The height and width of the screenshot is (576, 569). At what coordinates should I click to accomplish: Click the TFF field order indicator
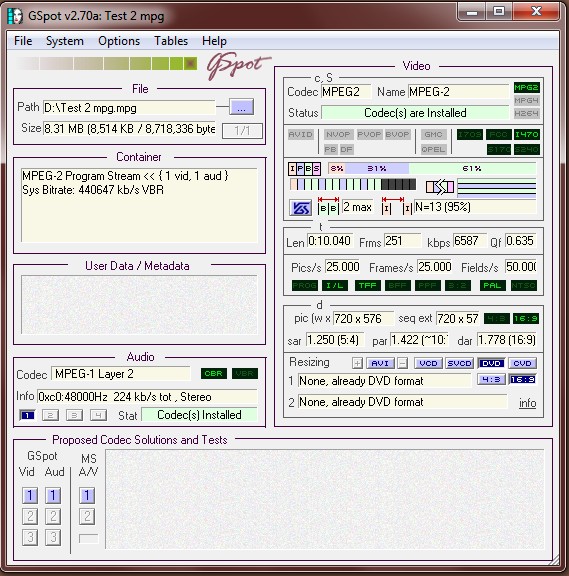coord(368,285)
